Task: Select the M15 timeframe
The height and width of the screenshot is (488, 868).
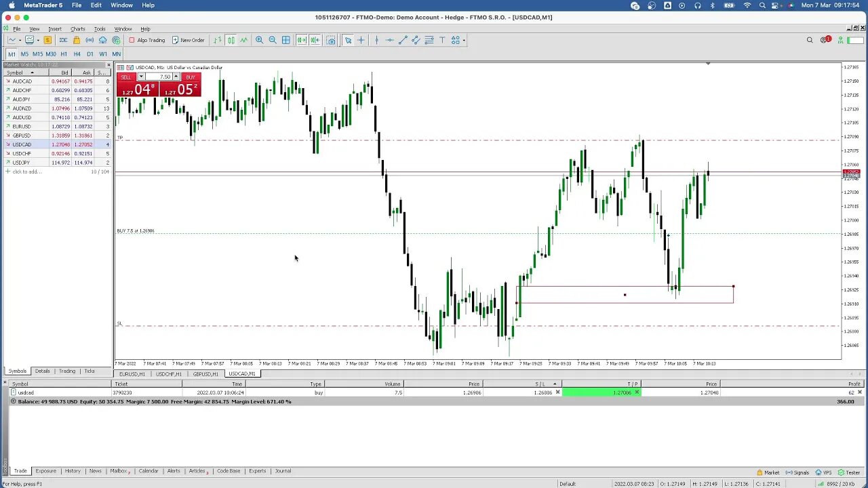Action: coord(37,54)
